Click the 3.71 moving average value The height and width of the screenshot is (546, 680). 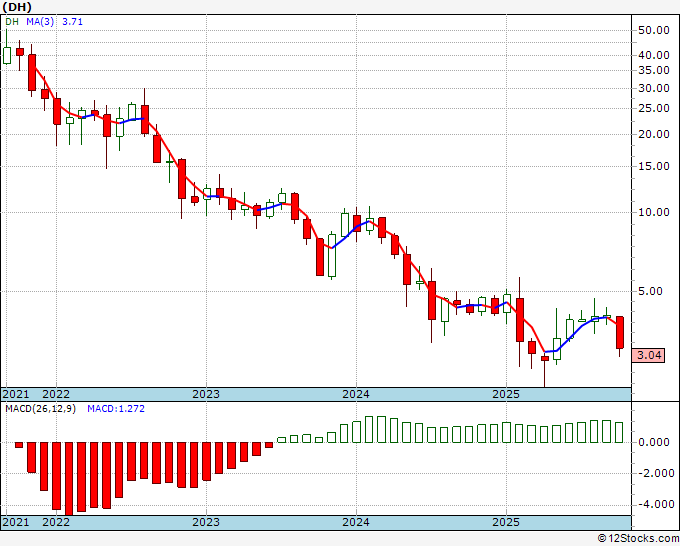(72, 22)
